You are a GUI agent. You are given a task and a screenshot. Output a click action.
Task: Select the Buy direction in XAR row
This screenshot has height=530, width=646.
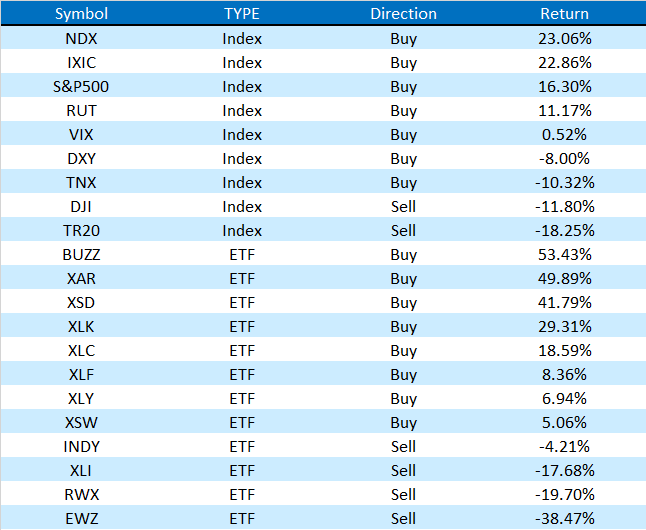pyautogui.click(x=403, y=278)
